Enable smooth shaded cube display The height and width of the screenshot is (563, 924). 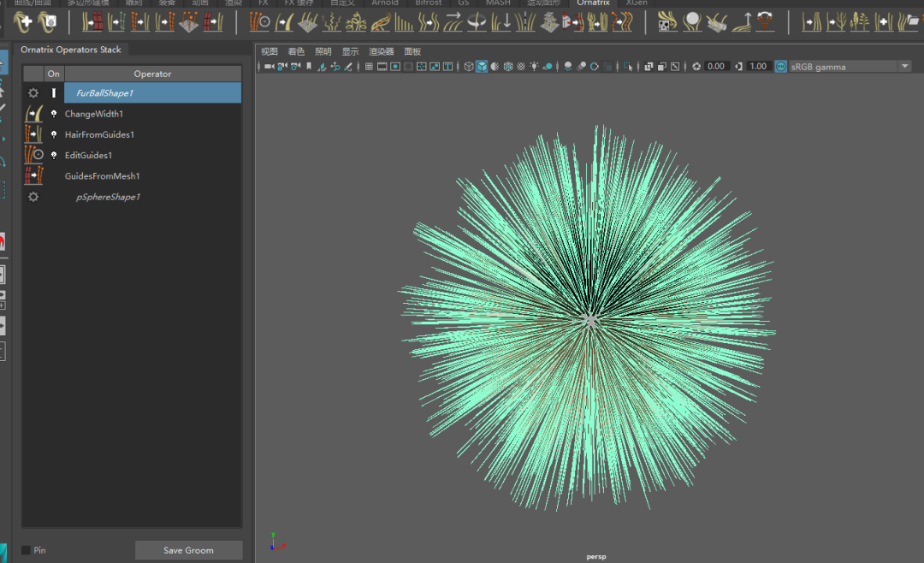[x=482, y=67]
